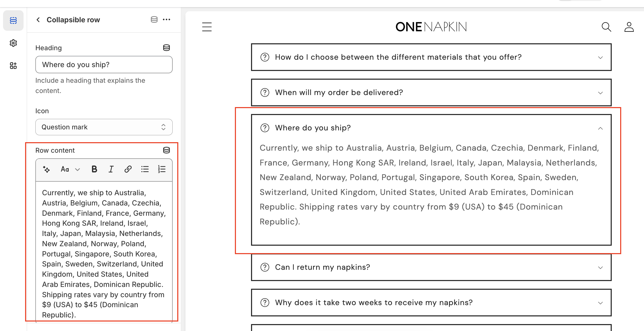Click the Sections icon in left sidebar

(x=13, y=20)
